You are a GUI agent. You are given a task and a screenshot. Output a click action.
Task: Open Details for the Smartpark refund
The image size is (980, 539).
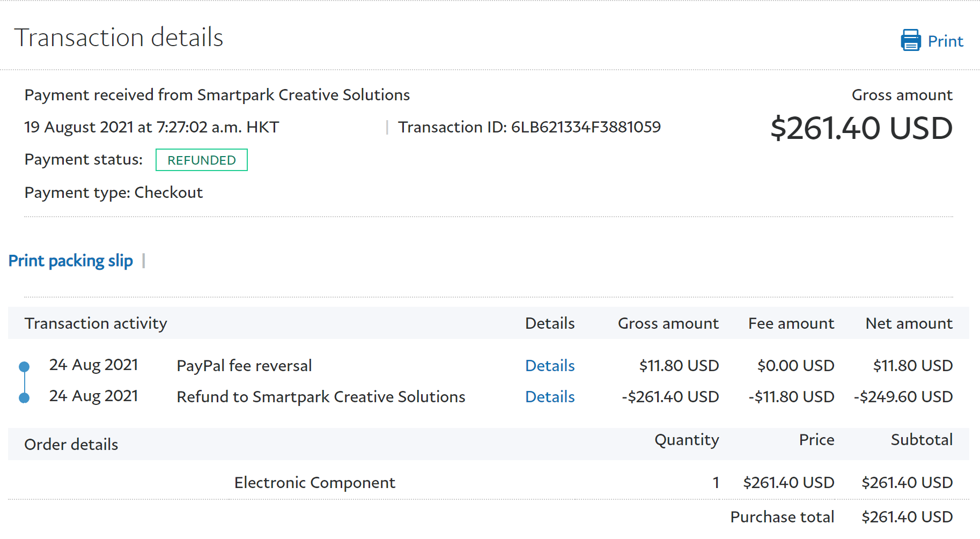pos(549,397)
